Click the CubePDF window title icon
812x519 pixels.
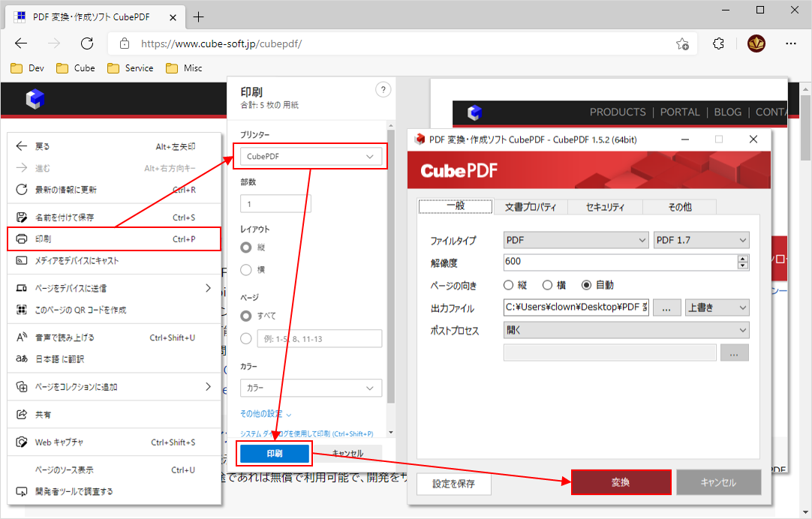[x=420, y=139]
